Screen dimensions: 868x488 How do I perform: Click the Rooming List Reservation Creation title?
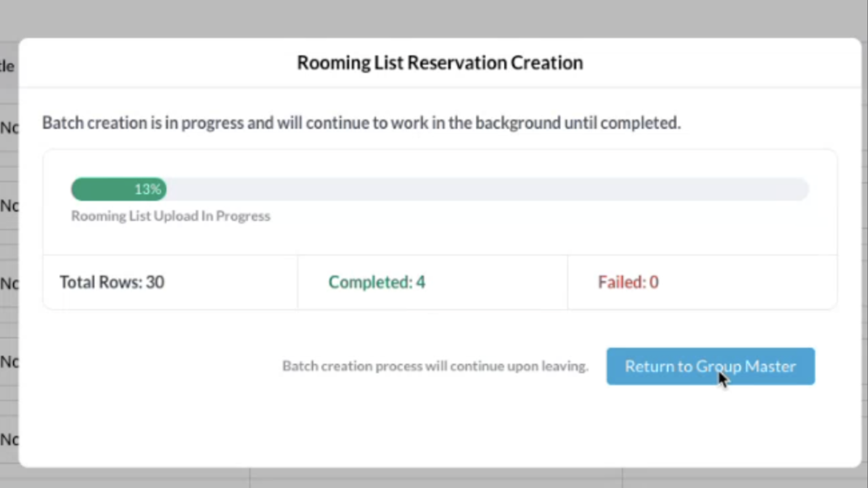[x=440, y=63]
